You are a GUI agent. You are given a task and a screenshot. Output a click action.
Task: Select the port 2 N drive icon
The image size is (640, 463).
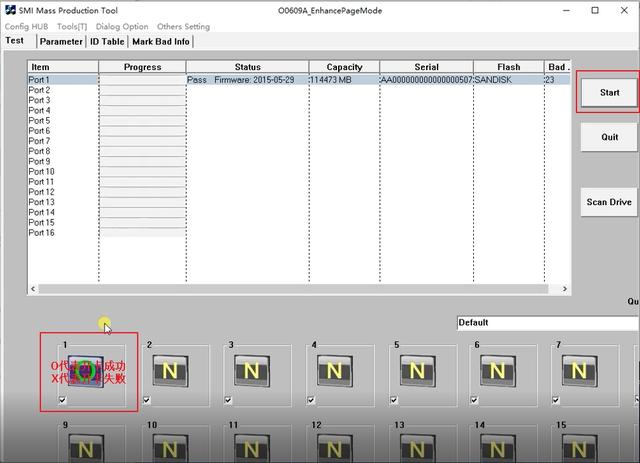(170, 371)
